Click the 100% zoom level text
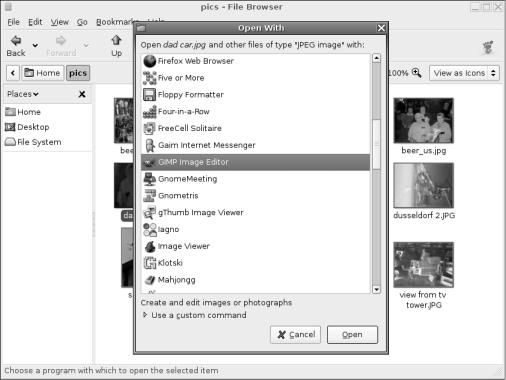This screenshot has width=506, height=380. (398, 73)
